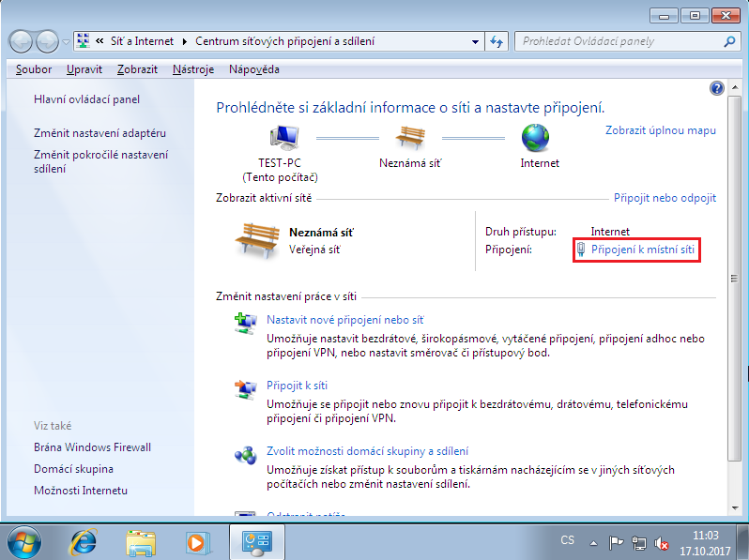Viewport: 749px width, 560px height.
Task: Open Windows Media Player from taskbar
Action: [197, 541]
